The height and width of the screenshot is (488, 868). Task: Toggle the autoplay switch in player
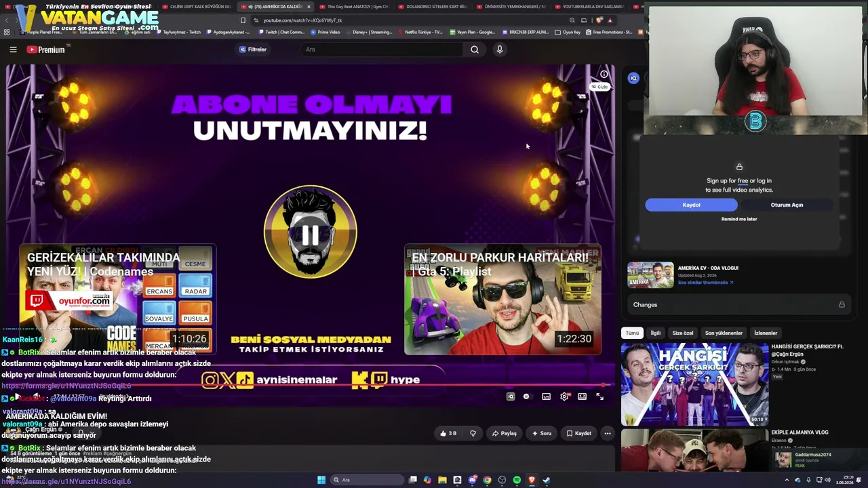[527, 396]
